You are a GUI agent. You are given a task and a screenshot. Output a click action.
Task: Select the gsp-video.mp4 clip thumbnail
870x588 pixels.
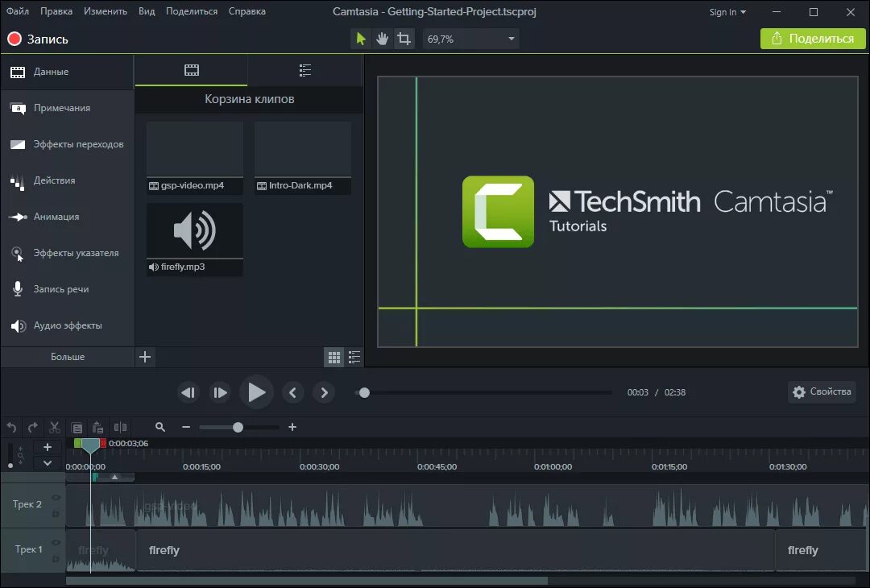tap(195, 158)
